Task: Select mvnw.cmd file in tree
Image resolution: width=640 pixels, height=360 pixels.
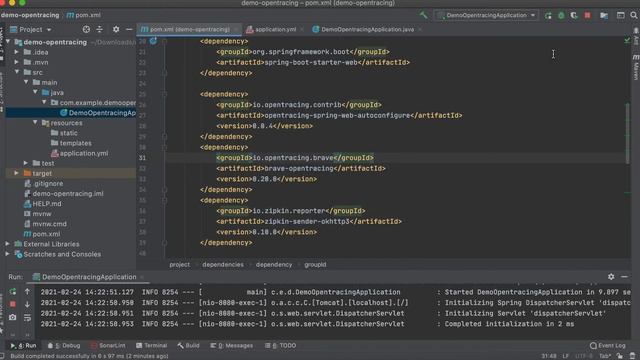Action: click(45, 224)
